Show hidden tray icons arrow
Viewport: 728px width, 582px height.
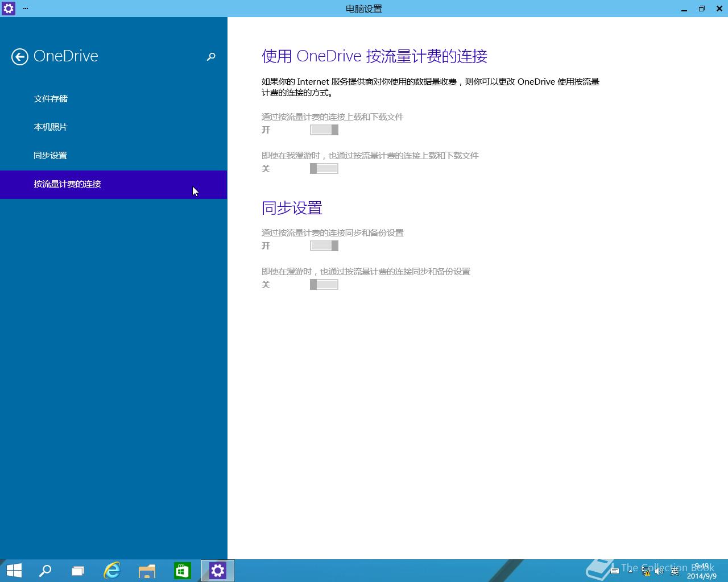coord(630,571)
